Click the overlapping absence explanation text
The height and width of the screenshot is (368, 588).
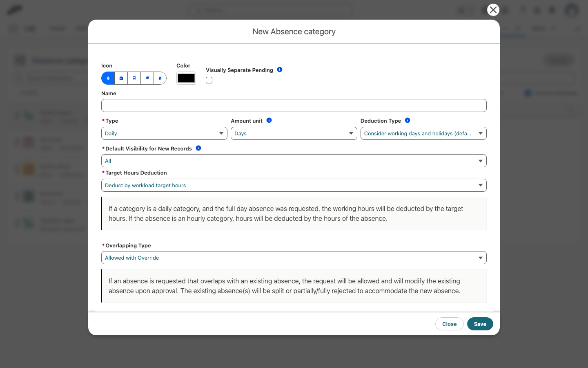[284, 286]
